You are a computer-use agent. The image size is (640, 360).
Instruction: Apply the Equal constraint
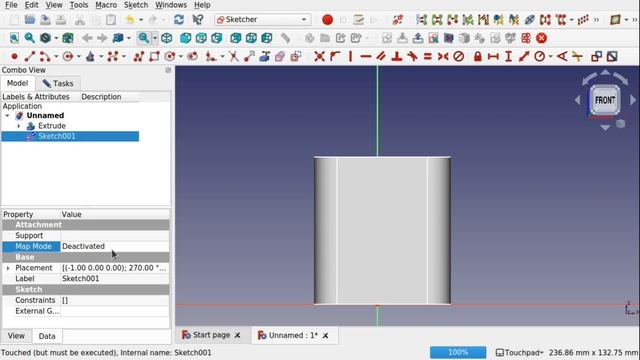(428, 56)
